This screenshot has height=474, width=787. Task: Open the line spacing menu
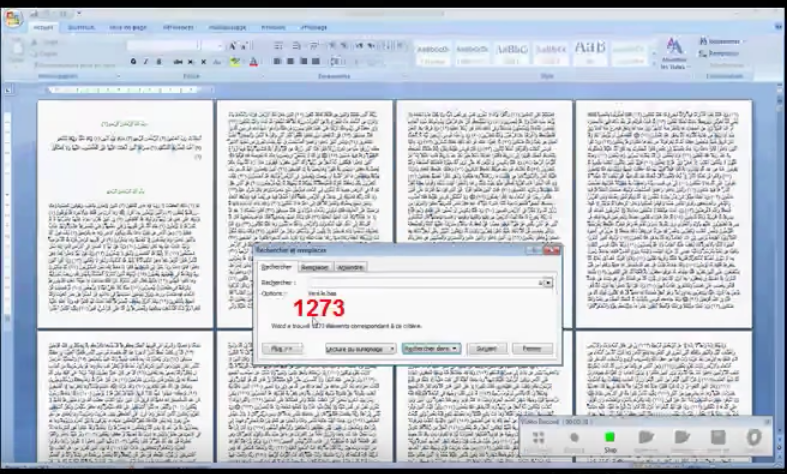click(336, 61)
